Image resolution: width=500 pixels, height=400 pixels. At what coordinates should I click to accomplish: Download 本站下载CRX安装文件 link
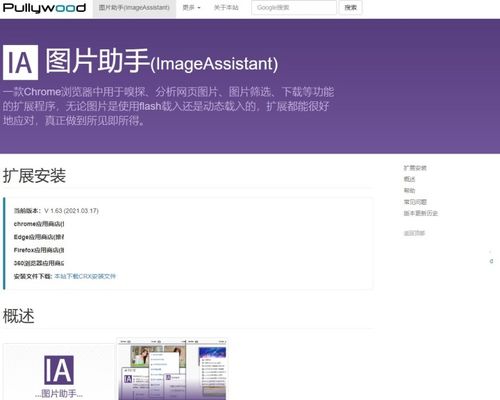[85, 276]
